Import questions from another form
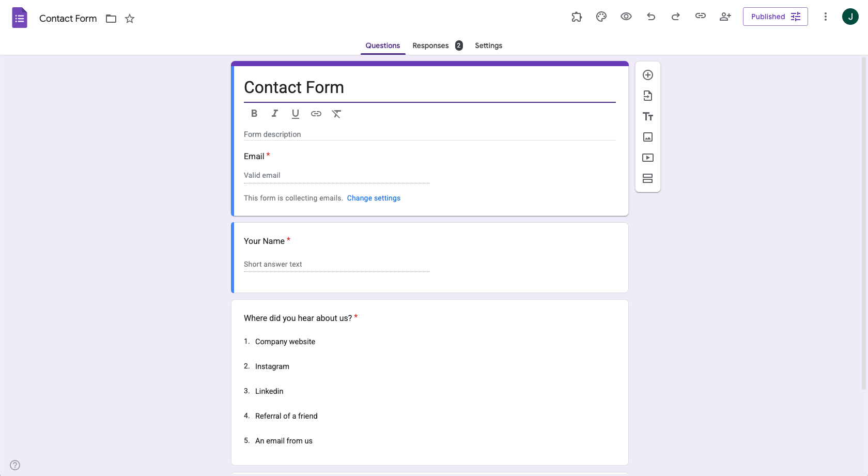868x476 pixels. pyautogui.click(x=647, y=96)
